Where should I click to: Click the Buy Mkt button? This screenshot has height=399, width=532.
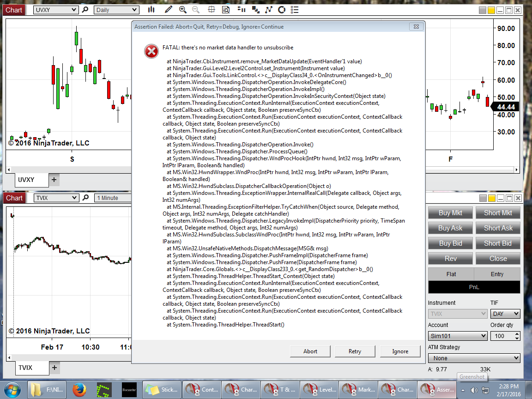point(450,213)
